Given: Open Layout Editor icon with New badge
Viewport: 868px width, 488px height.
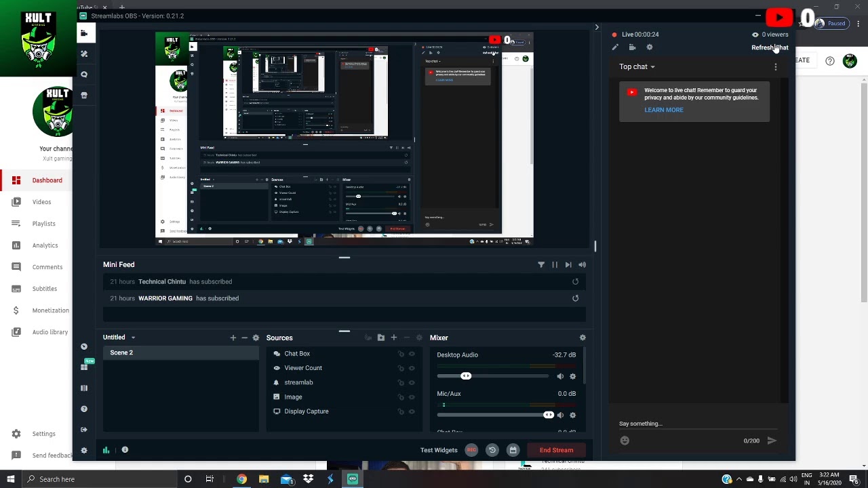Looking at the screenshot, I should click(84, 367).
